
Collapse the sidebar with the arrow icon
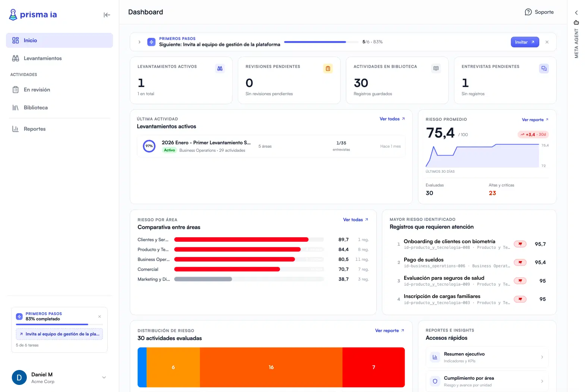coord(107,15)
